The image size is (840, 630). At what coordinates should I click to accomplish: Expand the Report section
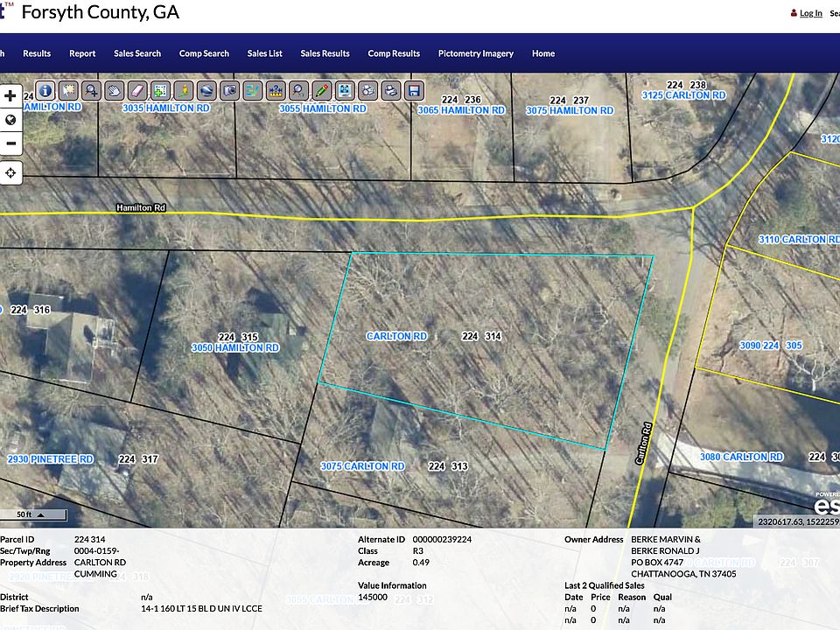[82, 53]
